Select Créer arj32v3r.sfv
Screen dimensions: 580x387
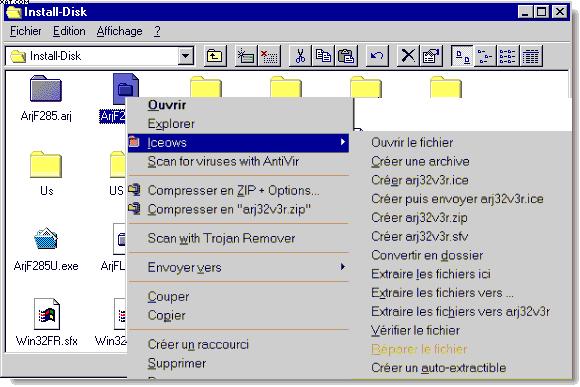tap(461, 236)
